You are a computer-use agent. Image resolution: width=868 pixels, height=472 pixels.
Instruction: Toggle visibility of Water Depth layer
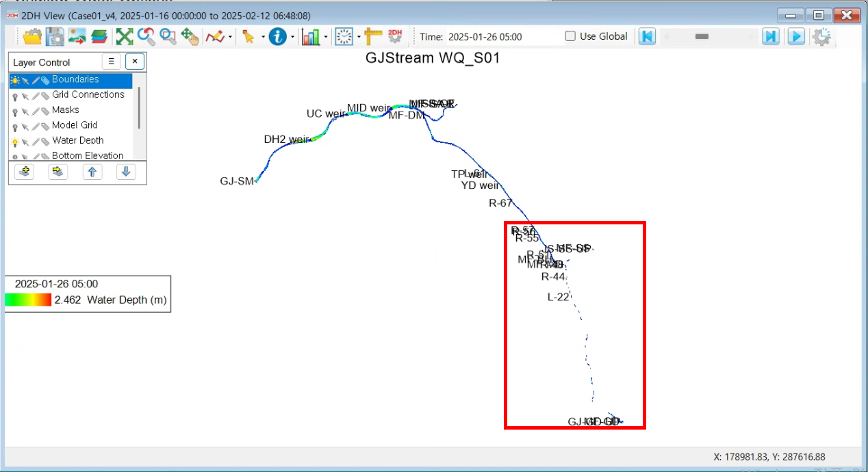click(15, 141)
